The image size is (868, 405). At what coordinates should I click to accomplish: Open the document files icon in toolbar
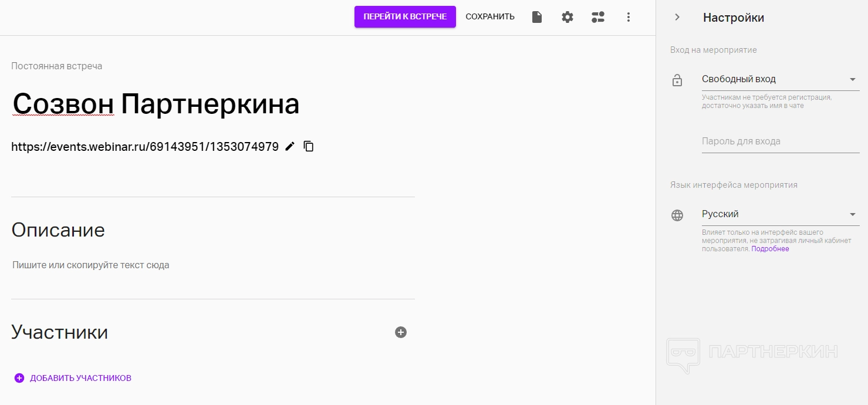(537, 17)
